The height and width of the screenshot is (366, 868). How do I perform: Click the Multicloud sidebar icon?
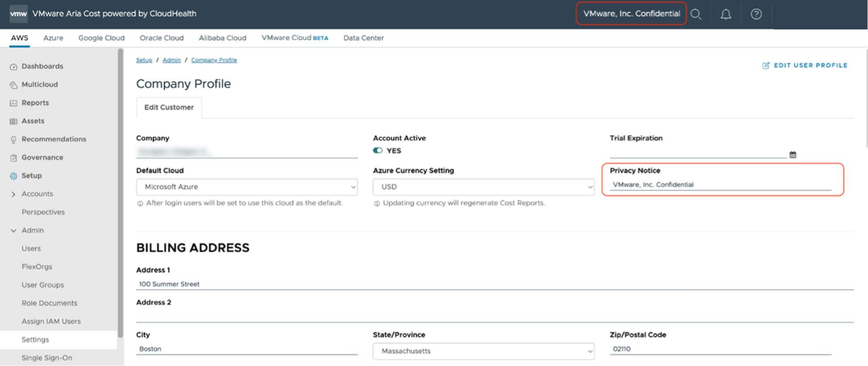click(13, 85)
